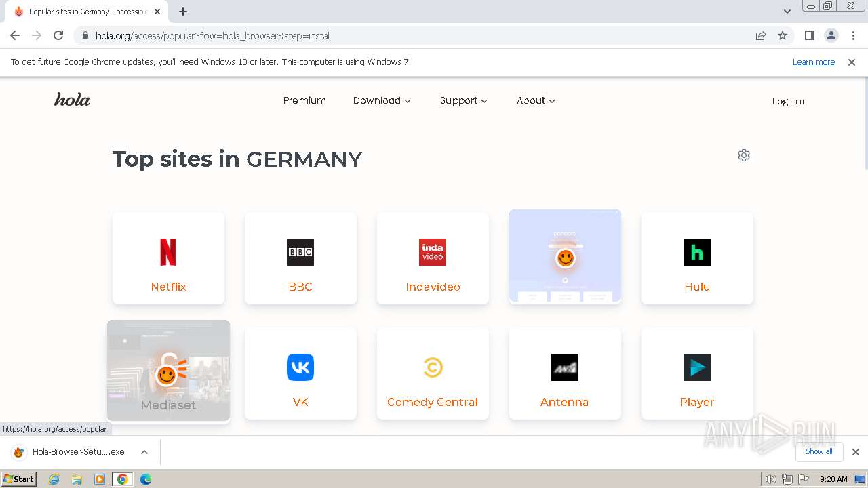Share this page icon in address bar
The image size is (868, 488).
761,35
